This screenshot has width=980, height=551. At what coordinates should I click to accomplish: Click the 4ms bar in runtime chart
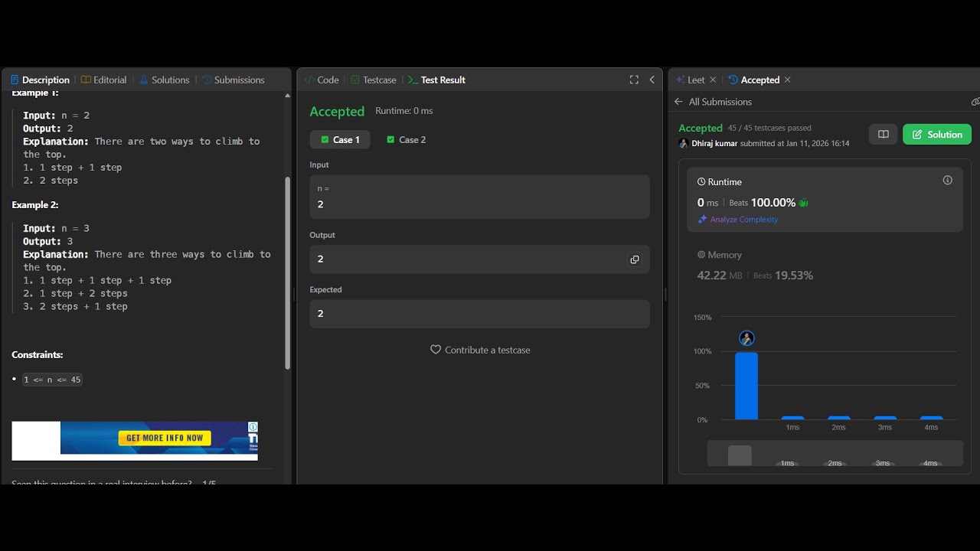click(x=931, y=418)
